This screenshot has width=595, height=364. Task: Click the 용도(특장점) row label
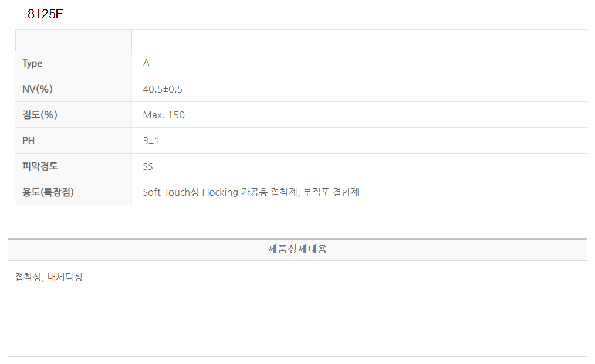48,192
